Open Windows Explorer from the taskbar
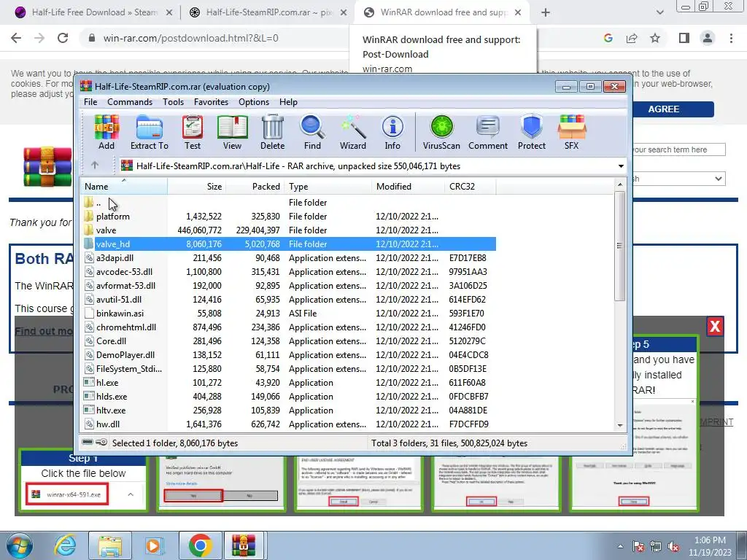Image resolution: width=747 pixels, height=560 pixels. click(x=110, y=545)
